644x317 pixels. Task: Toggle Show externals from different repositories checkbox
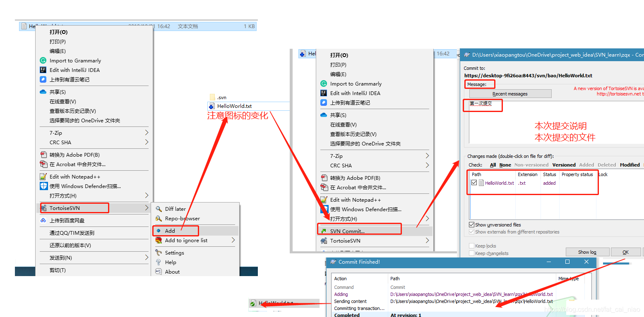click(471, 232)
